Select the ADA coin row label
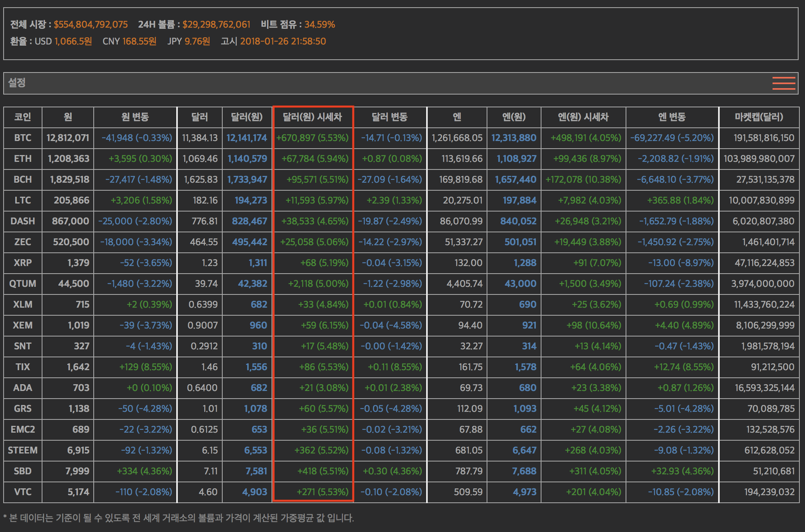The height and width of the screenshot is (532, 805). coord(23,388)
